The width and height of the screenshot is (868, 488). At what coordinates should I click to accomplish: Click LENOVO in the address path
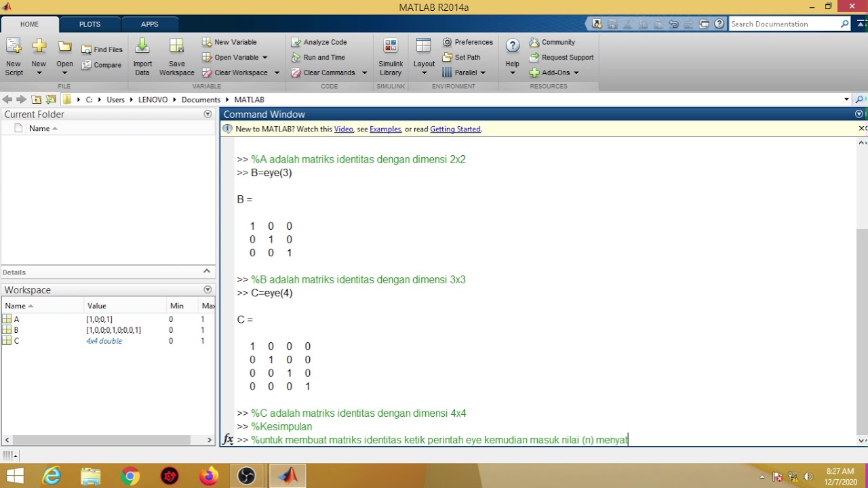[153, 100]
